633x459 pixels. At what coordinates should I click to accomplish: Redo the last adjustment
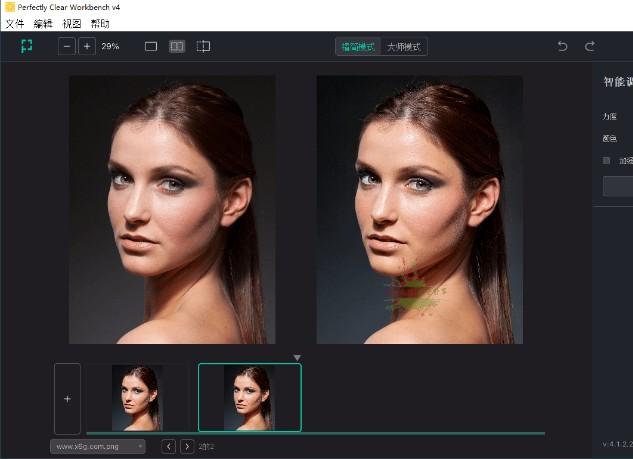coord(590,46)
